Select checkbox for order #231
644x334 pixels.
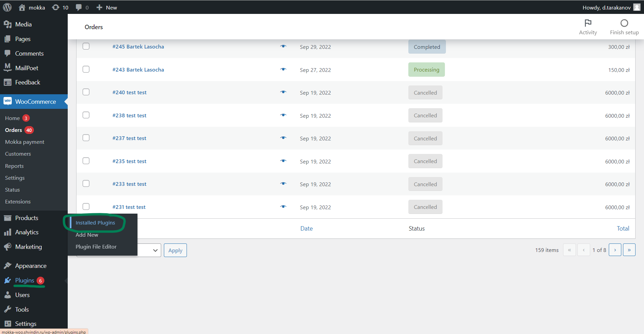[86, 207]
